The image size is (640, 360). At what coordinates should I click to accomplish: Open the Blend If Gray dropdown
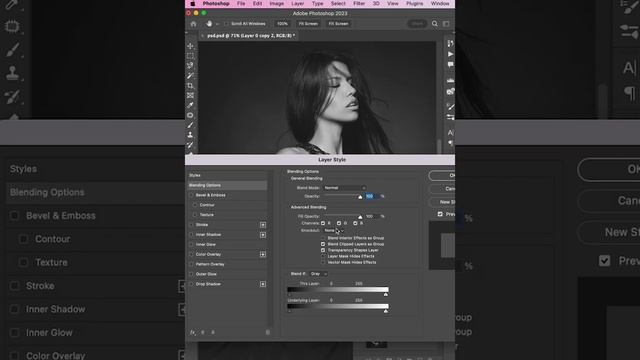[318, 274]
